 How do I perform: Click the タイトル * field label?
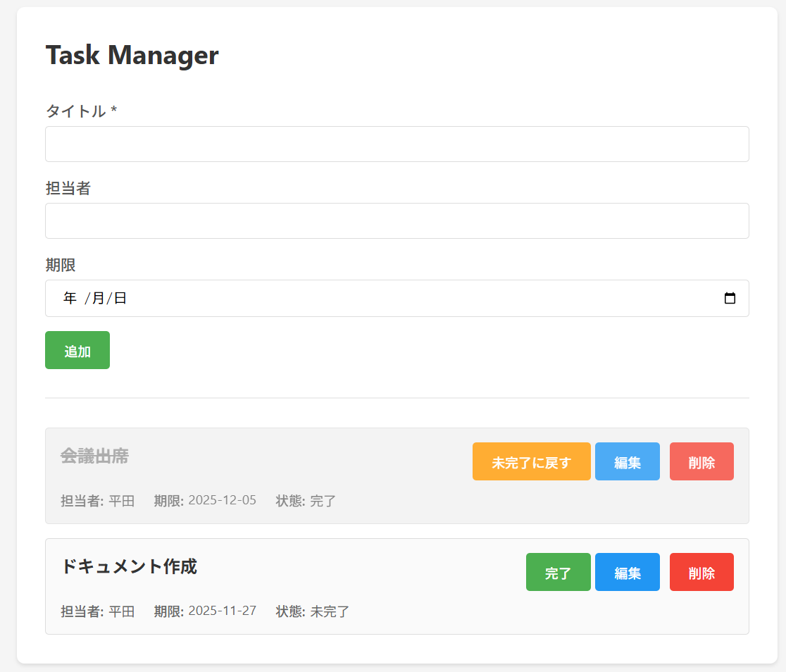point(81,111)
